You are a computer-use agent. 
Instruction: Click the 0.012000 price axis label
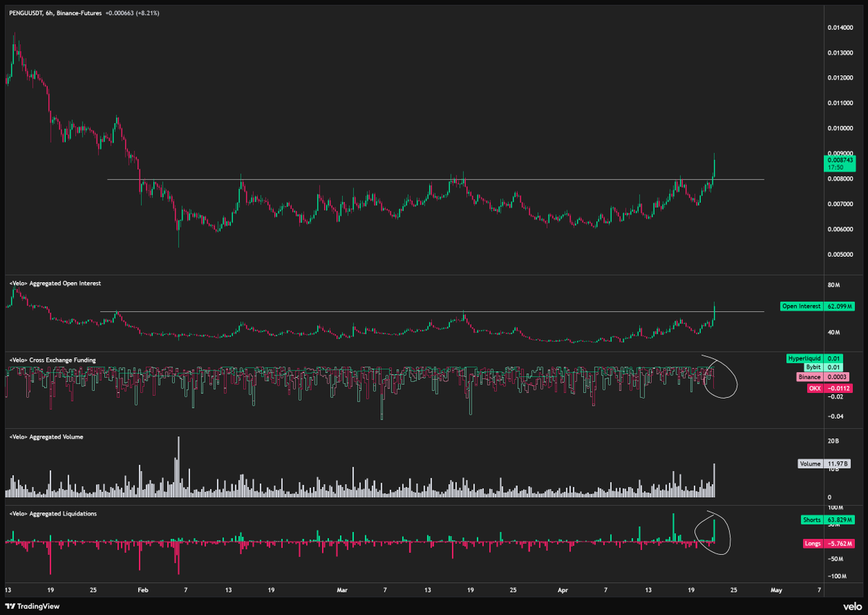(x=841, y=77)
